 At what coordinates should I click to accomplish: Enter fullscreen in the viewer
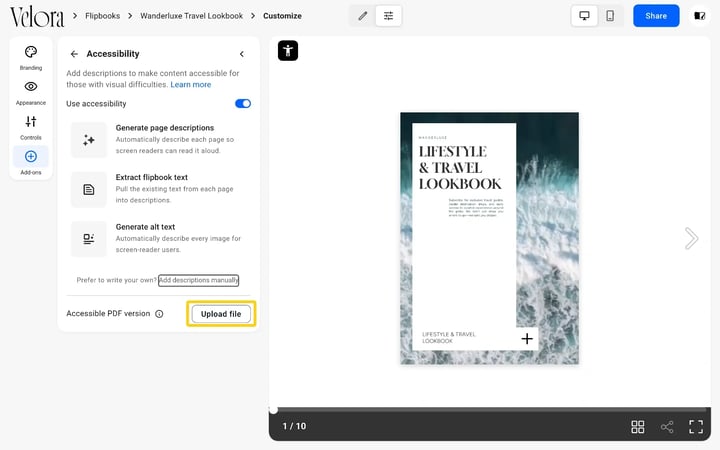click(696, 427)
